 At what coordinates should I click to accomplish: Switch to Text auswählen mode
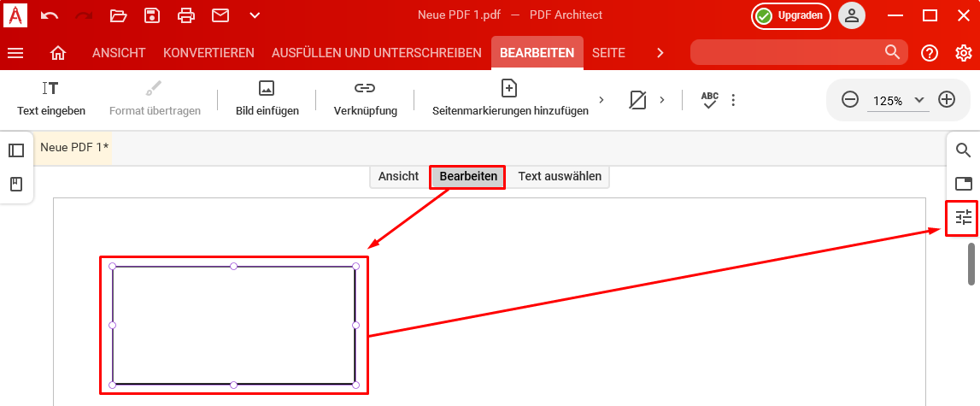560,176
